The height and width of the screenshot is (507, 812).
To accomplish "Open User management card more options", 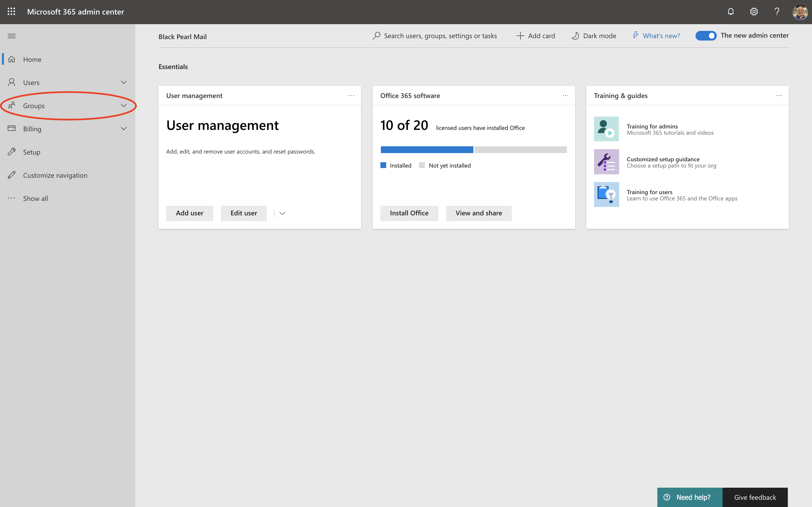I will coord(351,96).
